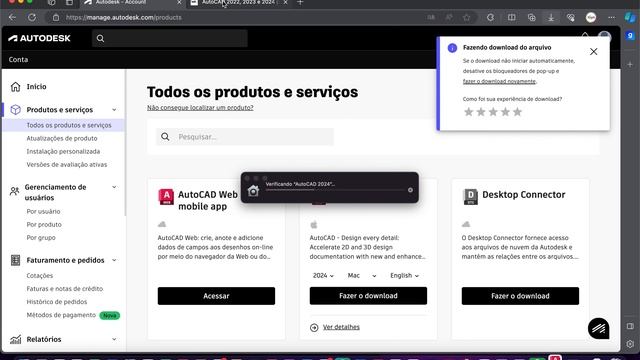Open the Mac platform dropdown
Viewport: 640px width, 360px height.
point(362,276)
